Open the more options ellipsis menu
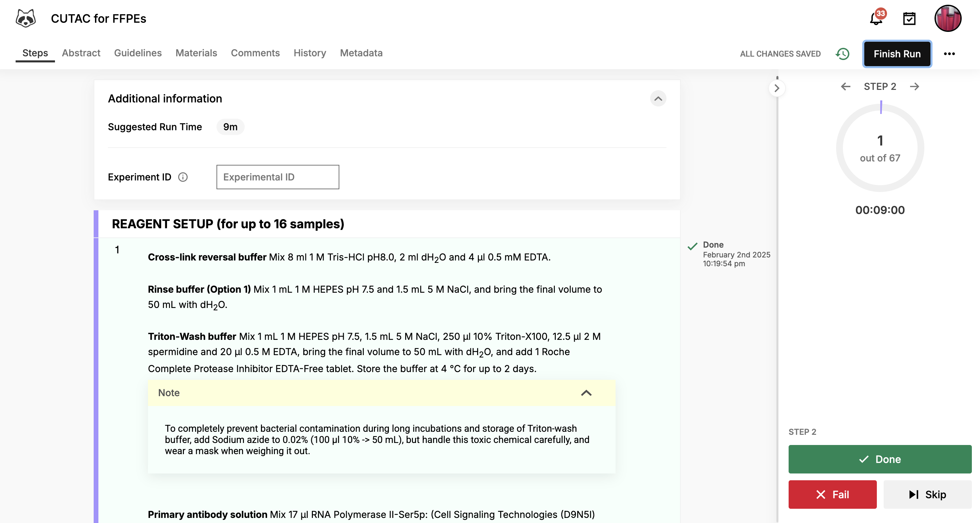This screenshot has width=980, height=523. tap(949, 54)
